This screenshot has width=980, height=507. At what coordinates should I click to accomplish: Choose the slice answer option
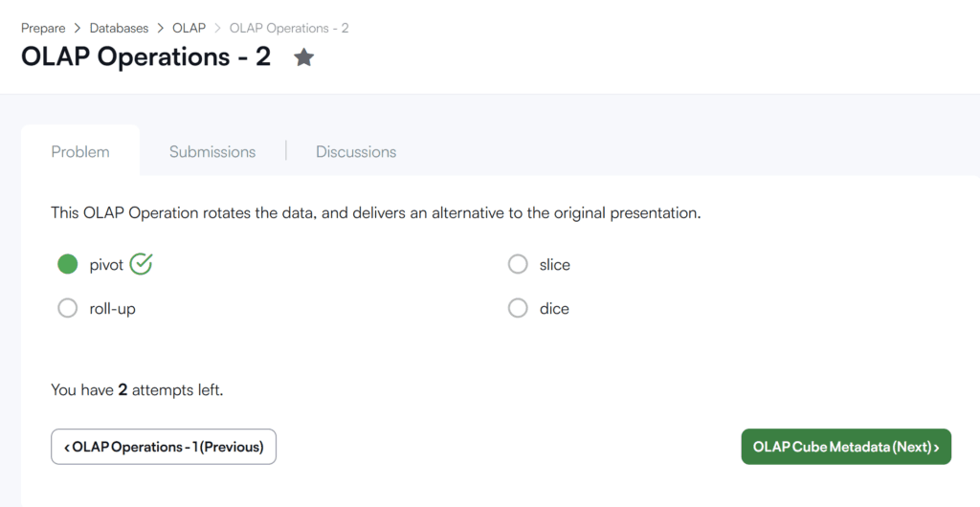click(x=518, y=264)
